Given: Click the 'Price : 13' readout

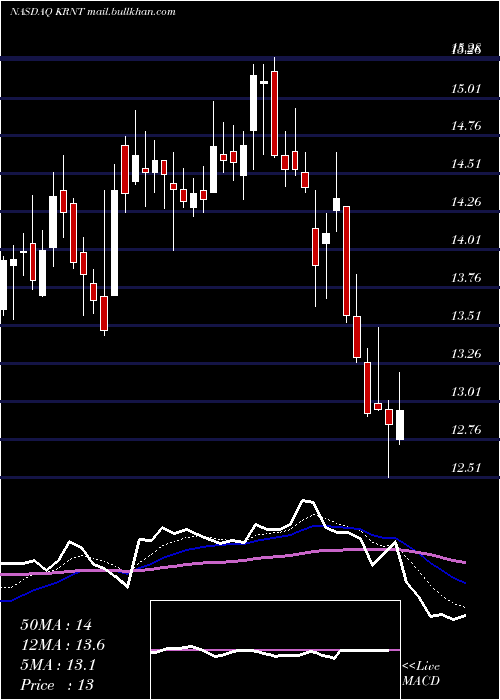Looking at the screenshot, I should (57, 685).
